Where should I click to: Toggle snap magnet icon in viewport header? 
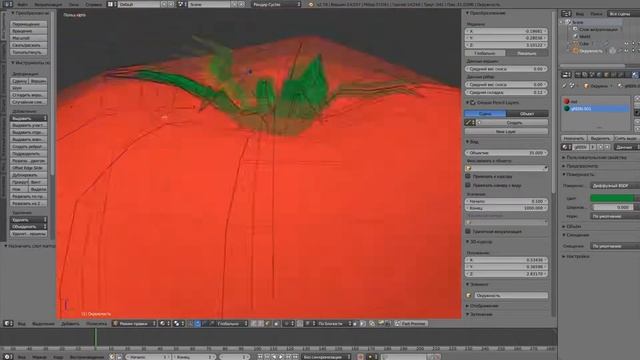300,323
